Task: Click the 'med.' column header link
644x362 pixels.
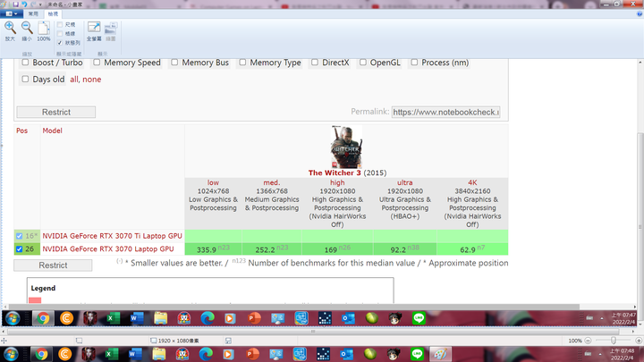Action: (x=272, y=182)
